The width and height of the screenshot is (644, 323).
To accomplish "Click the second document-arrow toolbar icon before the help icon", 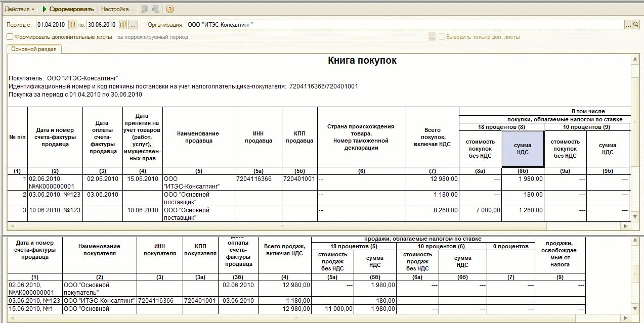I will (156, 9).
